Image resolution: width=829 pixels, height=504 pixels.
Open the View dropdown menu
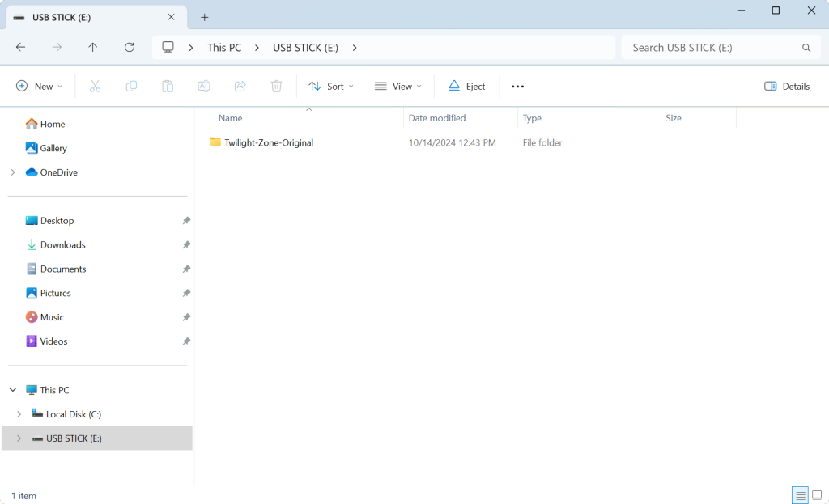[x=398, y=86]
